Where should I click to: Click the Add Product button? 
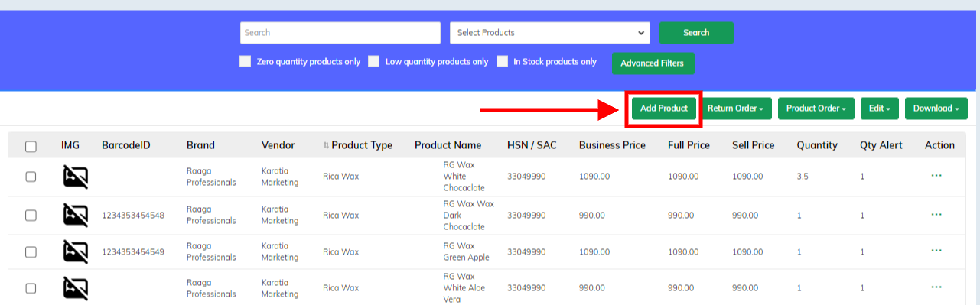(x=663, y=109)
